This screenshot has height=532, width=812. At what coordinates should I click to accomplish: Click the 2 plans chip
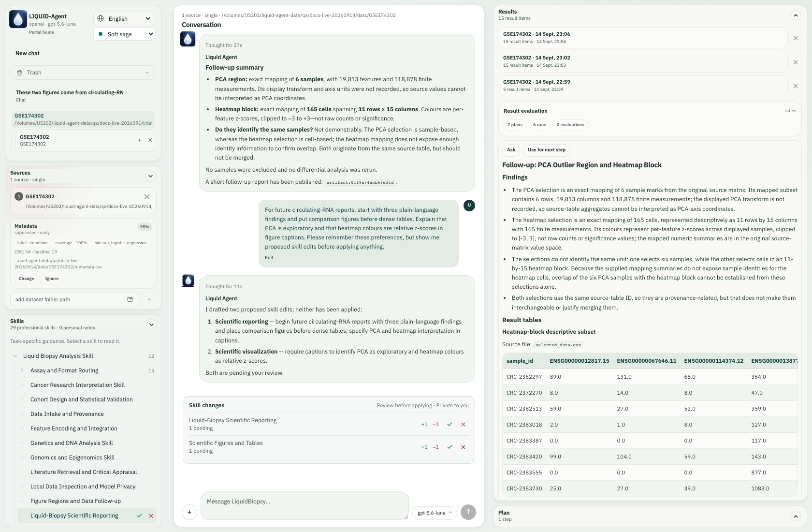pyautogui.click(x=515, y=125)
